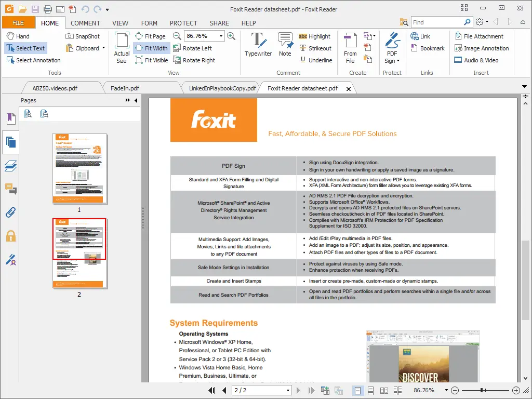This screenshot has height=399, width=532.
Task: Switch to the COMMENT ribbon tab
Action: pyautogui.click(x=85, y=23)
